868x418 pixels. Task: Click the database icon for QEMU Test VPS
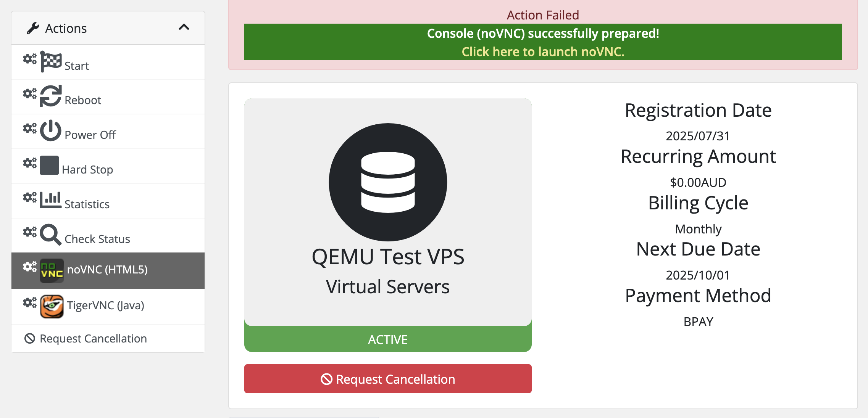[388, 182]
